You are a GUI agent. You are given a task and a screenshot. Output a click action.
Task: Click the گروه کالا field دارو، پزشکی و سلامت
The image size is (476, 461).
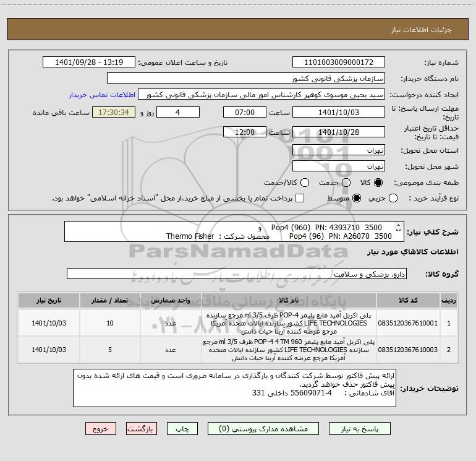[237, 274]
